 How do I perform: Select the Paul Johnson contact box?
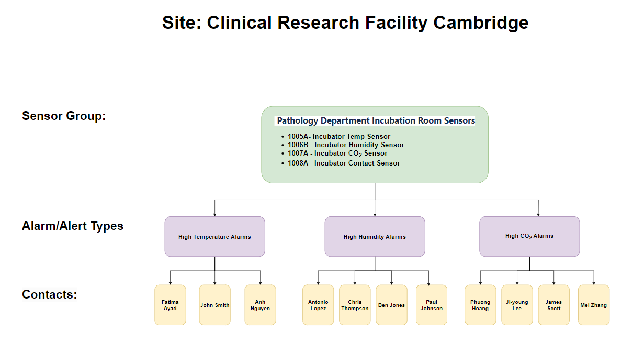tap(432, 305)
